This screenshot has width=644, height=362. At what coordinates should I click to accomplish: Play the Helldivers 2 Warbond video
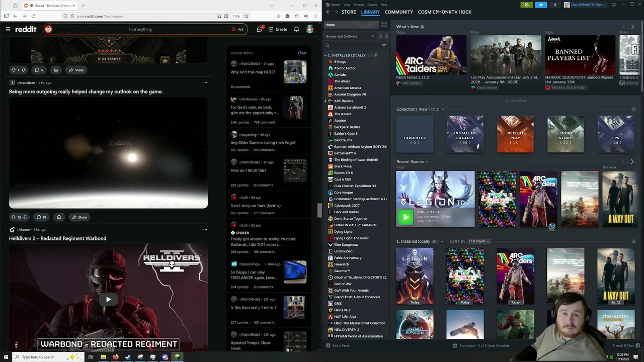108,299
